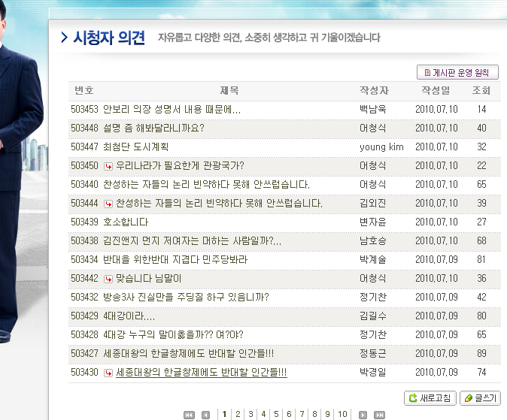Open post '방송3사 진실만을 주딩질 하구 있음니까?'

pyautogui.click(x=186, y=297)
